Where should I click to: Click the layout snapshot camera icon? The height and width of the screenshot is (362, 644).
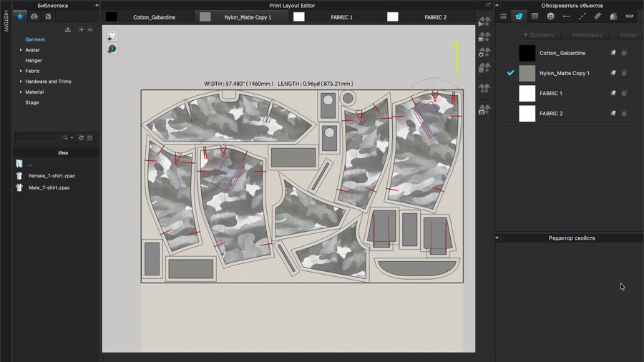point(484,108)
